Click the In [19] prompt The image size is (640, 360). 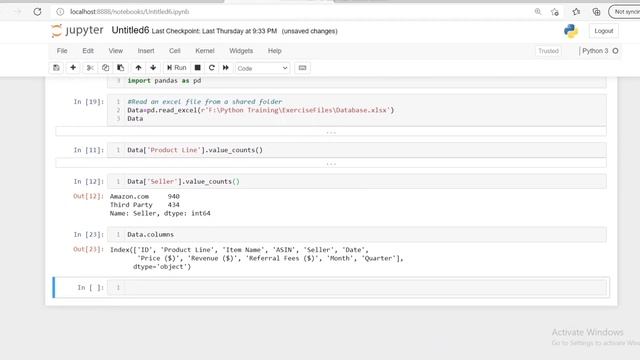[x=89, y=102]
